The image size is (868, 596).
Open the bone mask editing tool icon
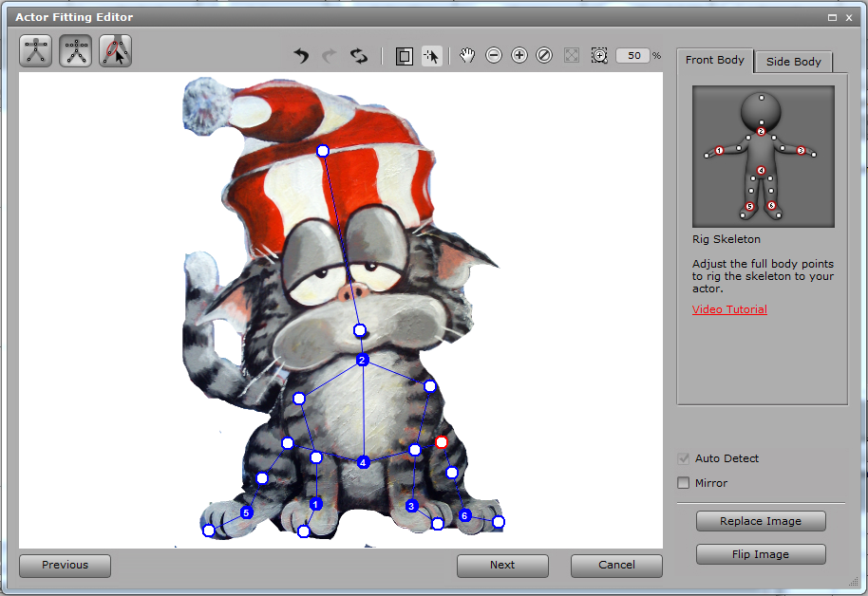click(115, 50)
